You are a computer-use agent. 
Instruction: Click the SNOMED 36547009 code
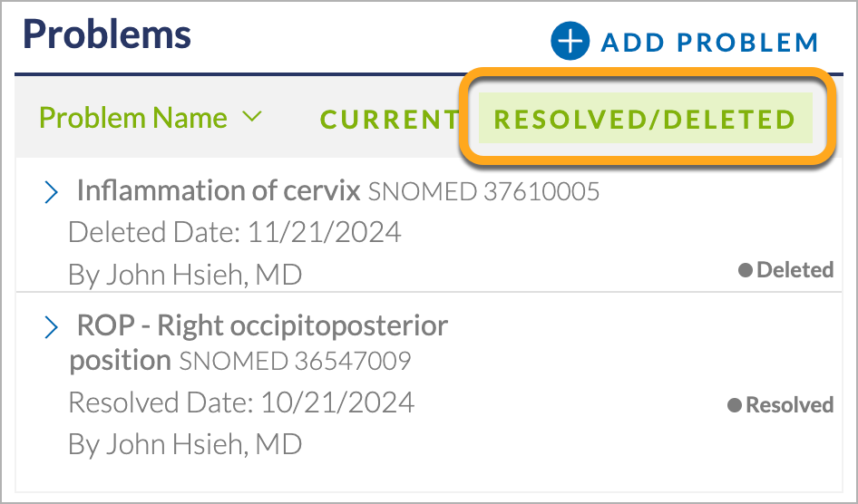[295, 362]
